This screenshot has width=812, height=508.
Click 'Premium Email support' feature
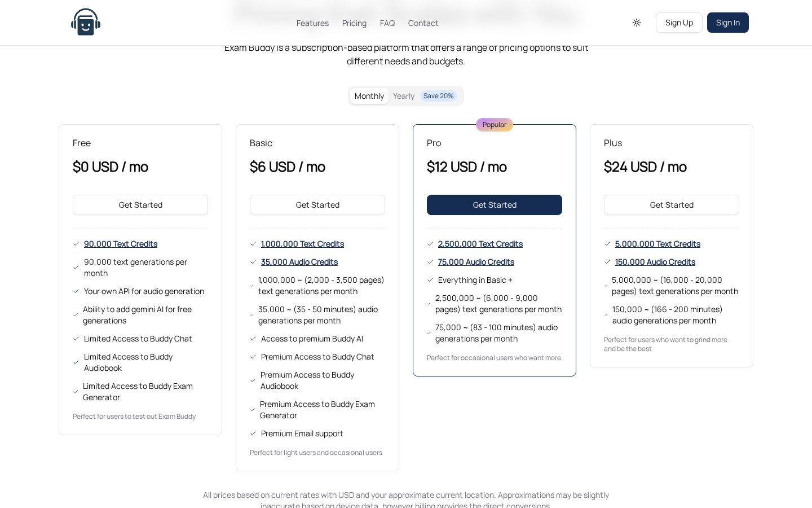(302, 433)
